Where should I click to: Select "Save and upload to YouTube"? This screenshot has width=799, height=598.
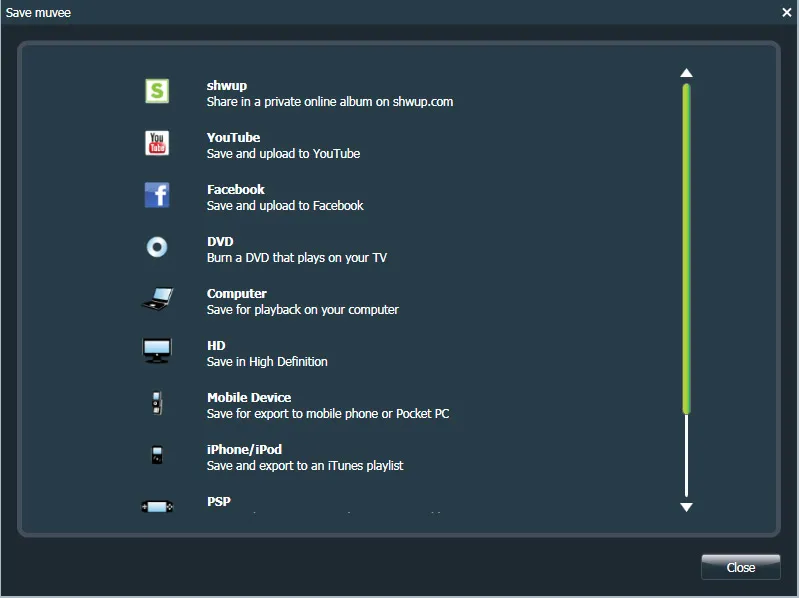pyautogui.click(x=283, y=154)
